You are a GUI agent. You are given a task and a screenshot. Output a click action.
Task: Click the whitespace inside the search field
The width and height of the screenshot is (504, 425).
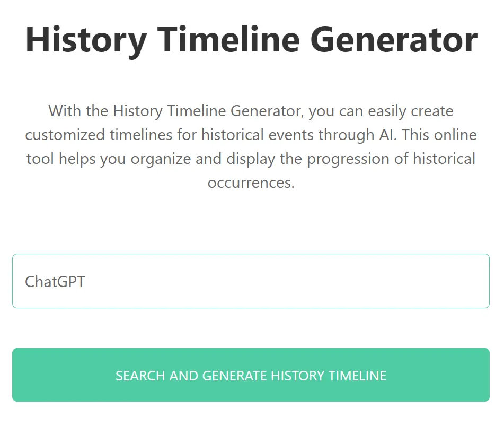click(x=318, y=281)
